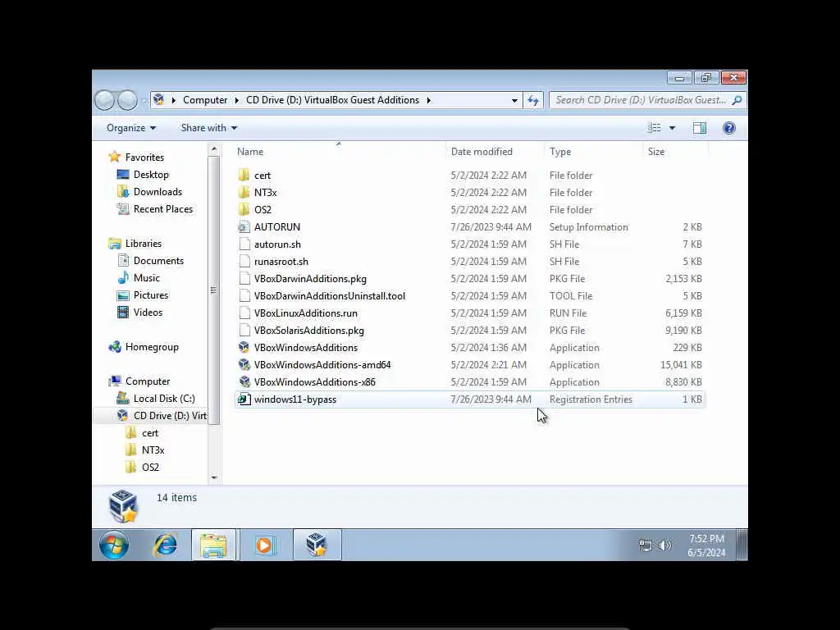Click the Computer breadcrumb segment
The width and height of the screenshot is (840, 630).
coord(204,100)
